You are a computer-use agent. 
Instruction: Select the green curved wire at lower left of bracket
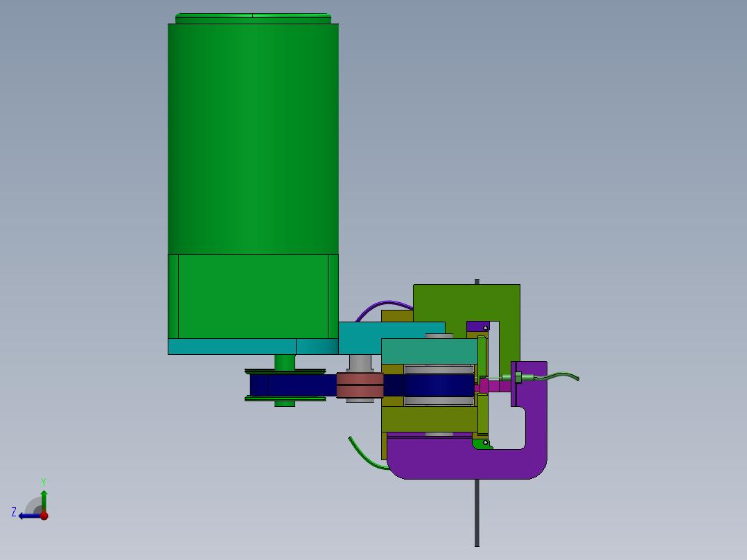click(x=367, y=455)
